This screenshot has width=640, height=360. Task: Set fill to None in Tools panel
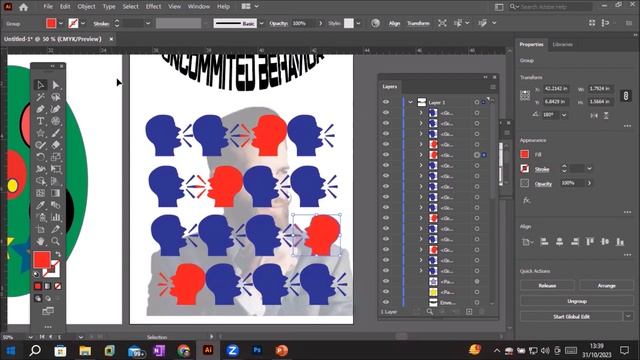pos(58,287)
